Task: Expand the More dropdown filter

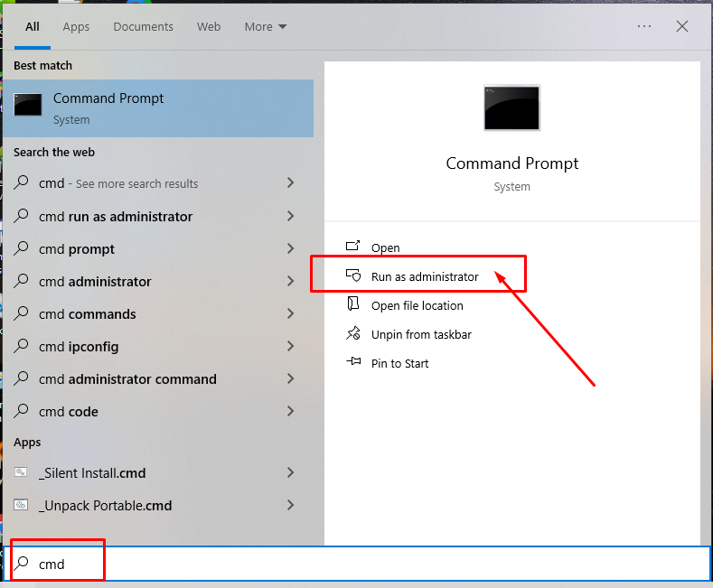Action: click(266, 27)
